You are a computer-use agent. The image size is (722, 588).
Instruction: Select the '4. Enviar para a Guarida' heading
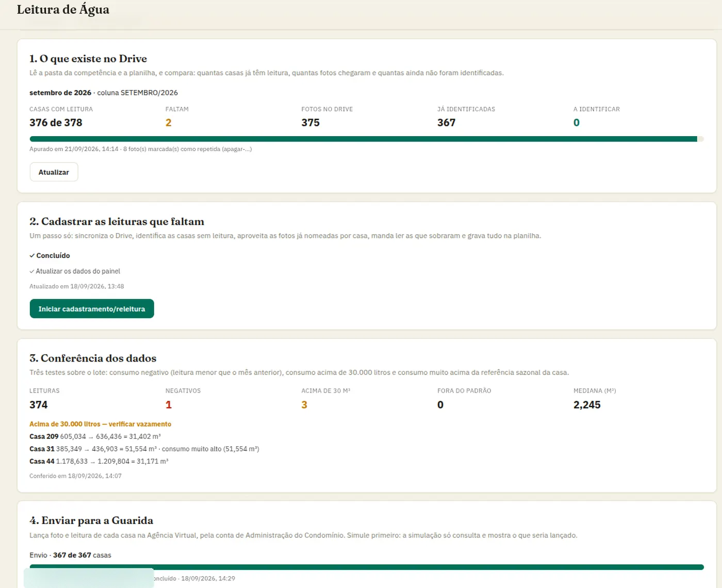click(x=91, y=521)
